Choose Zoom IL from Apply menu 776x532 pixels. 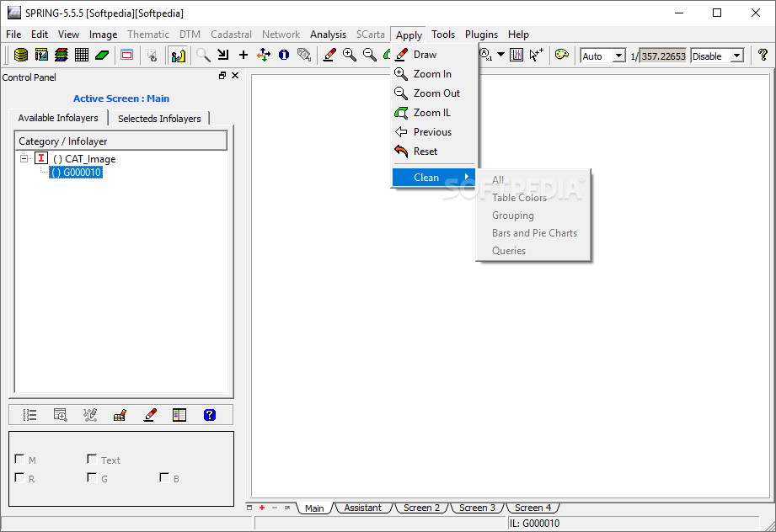434,113
